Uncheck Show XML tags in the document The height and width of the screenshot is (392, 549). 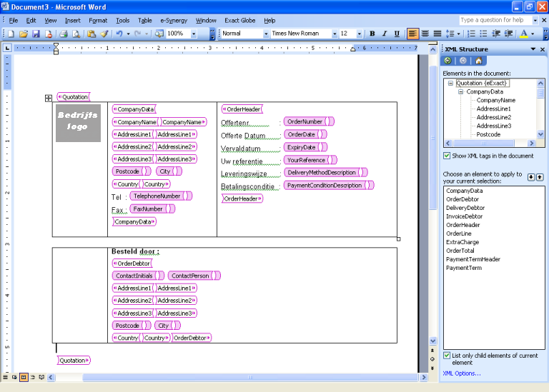coord(447,156)
